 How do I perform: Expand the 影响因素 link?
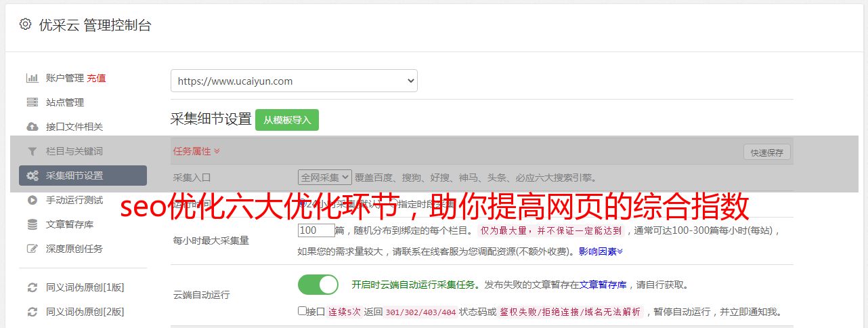(x=601, y=251)
